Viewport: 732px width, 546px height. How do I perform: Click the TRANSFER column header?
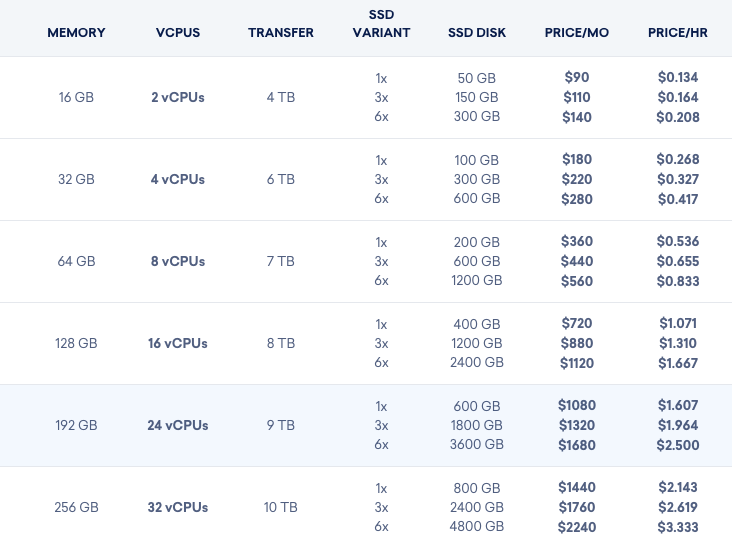(x=281, y=33)
